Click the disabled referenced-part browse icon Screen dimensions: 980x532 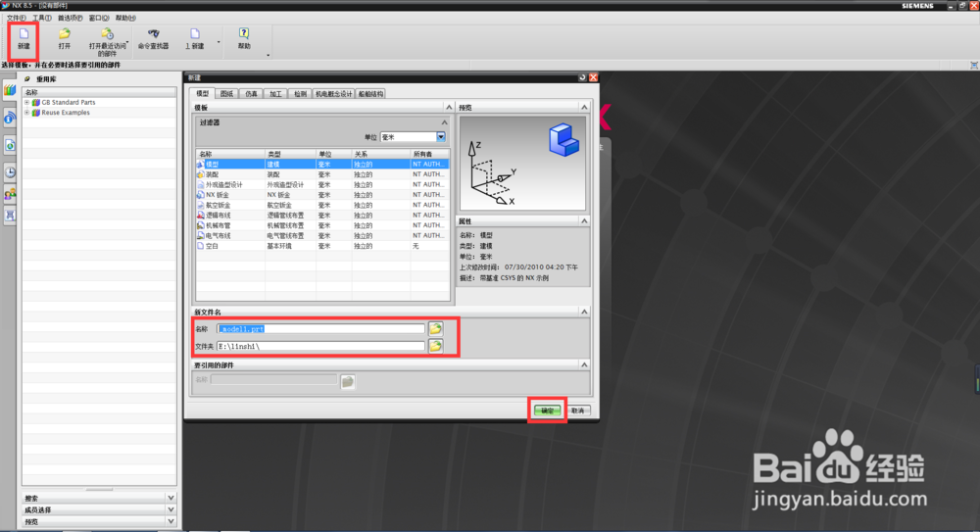(348, 381)
